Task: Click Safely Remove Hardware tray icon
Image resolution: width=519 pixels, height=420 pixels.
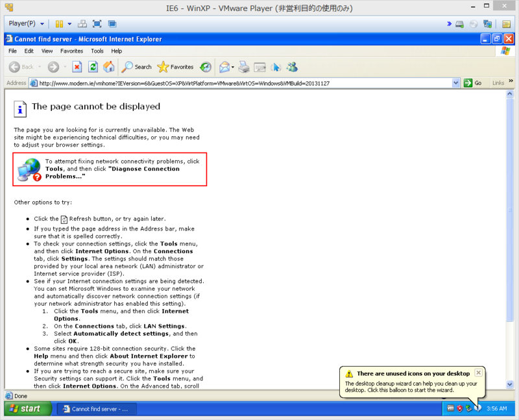Action: (x=468, y=409)
